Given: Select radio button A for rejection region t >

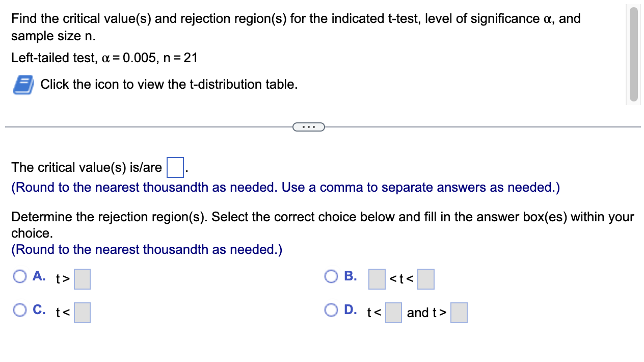Looking at the screenshot, I should (x=20, y=276).
